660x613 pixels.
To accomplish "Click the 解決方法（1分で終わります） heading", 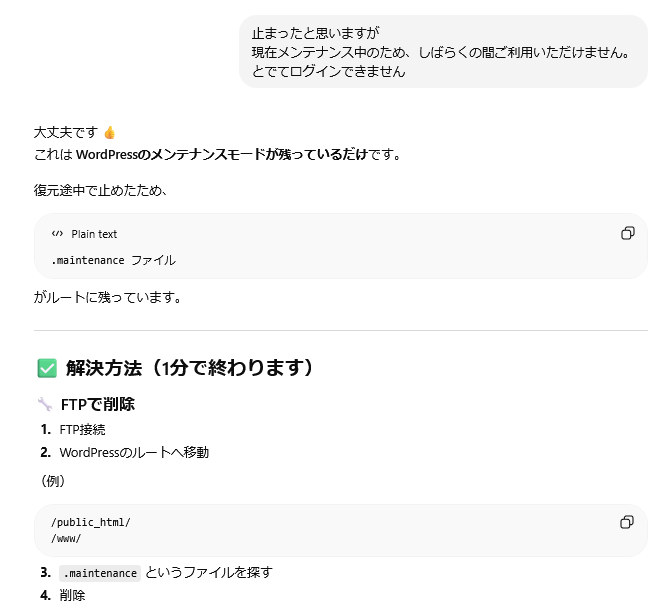I will 190,368.
